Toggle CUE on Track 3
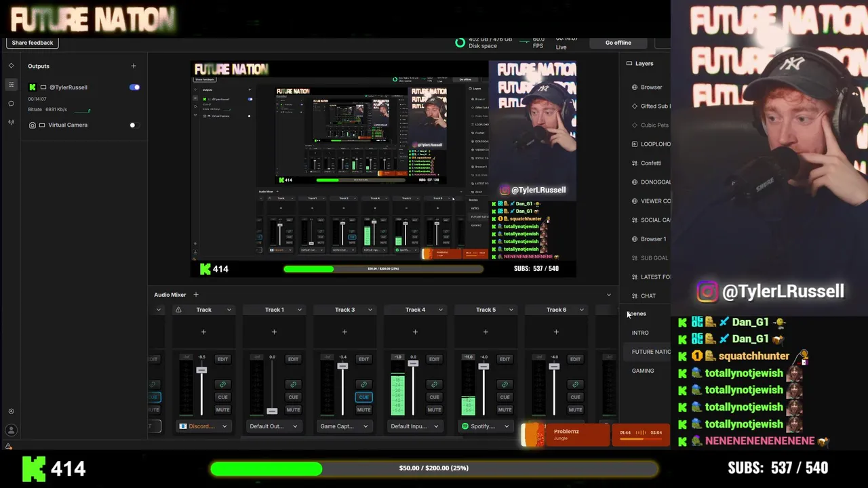This screenshot has height=488, width=868. point(363,397)
